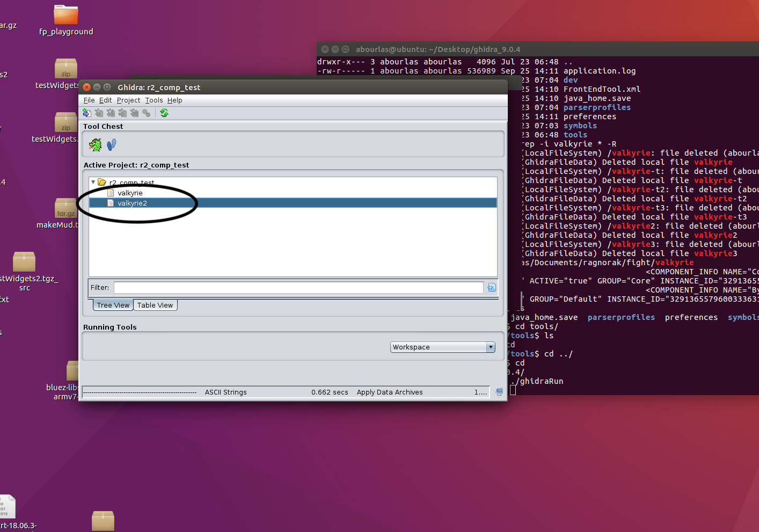Switch to the Table View tab
The width and height of the screenshot is (759, 532).
tap(155, 305)
